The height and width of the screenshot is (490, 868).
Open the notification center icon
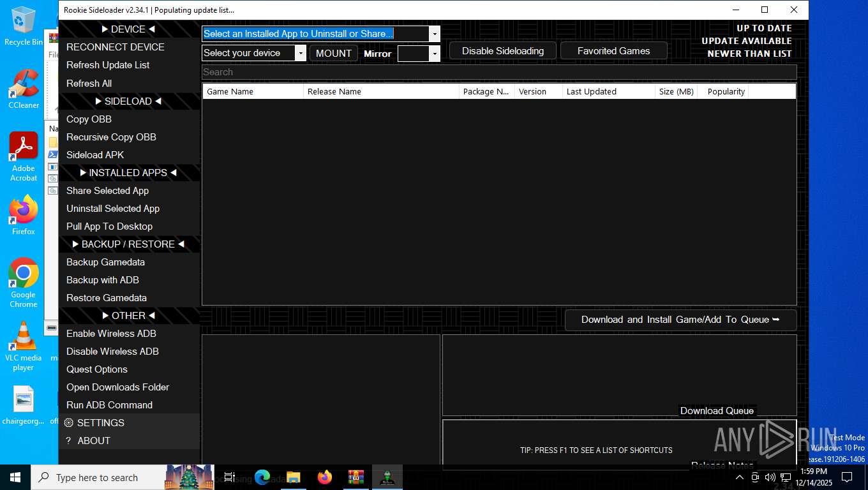coord(847,477)
